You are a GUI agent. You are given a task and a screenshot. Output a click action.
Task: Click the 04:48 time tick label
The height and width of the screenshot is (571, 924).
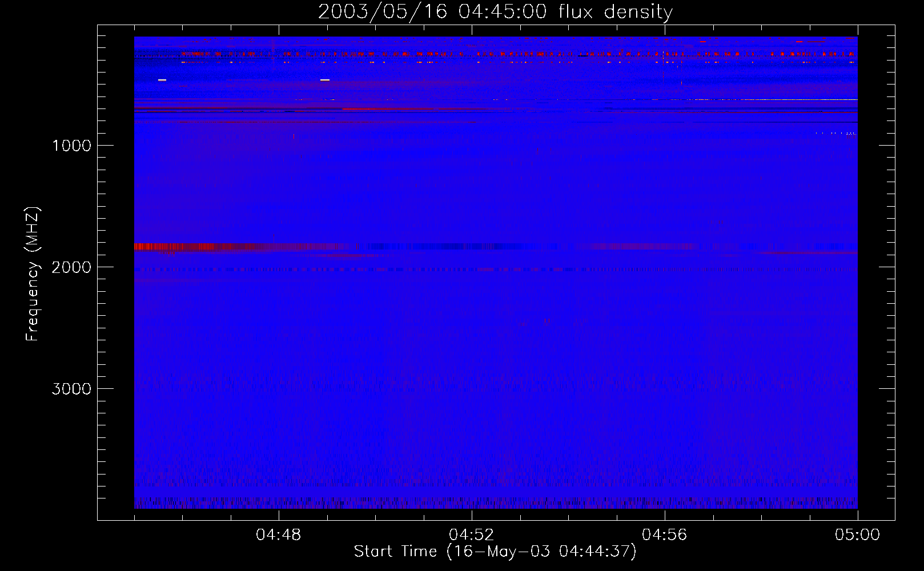pos(279,535)
